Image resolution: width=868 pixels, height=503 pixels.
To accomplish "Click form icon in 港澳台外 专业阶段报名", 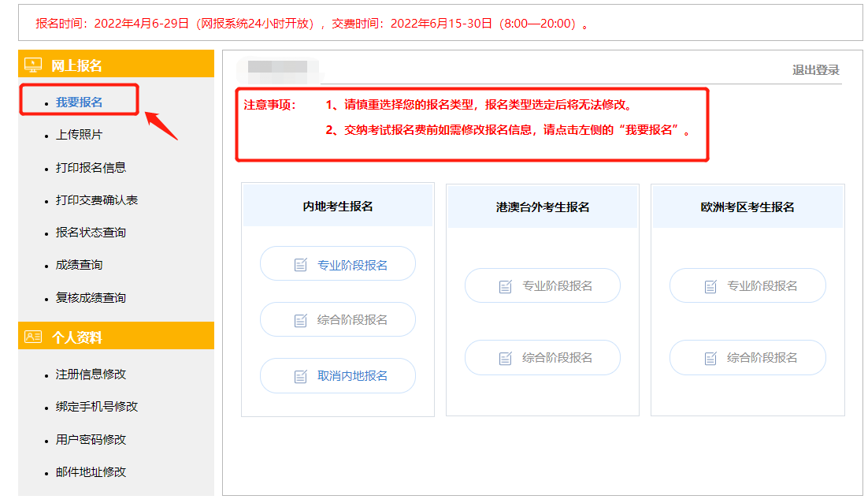I will point(506,286).
